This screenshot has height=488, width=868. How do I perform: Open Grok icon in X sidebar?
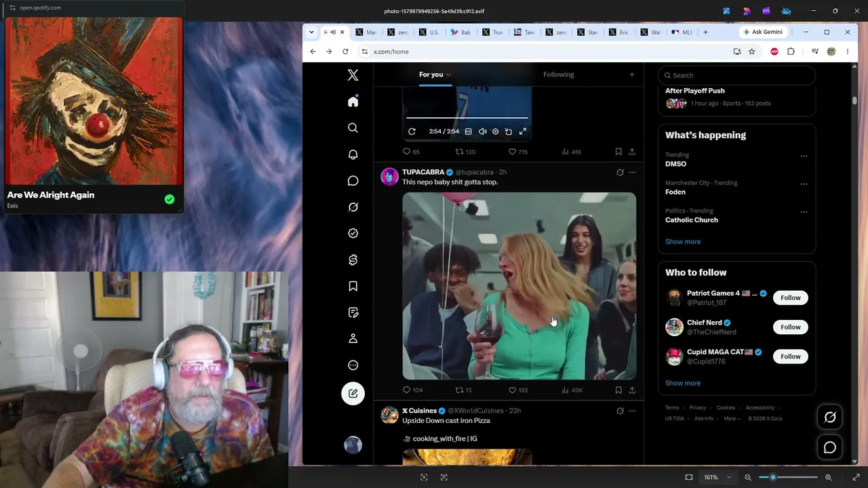pos(353,207)
